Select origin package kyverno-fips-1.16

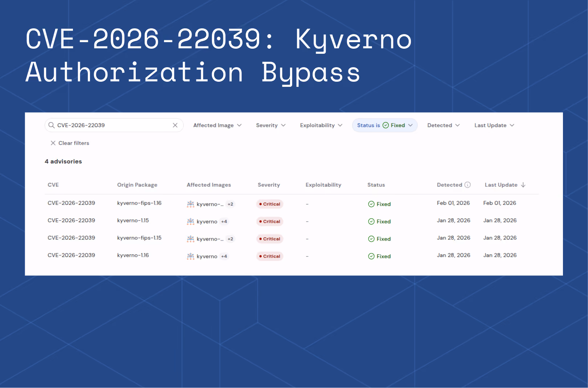pyautogui.click(x=139, y=203)
